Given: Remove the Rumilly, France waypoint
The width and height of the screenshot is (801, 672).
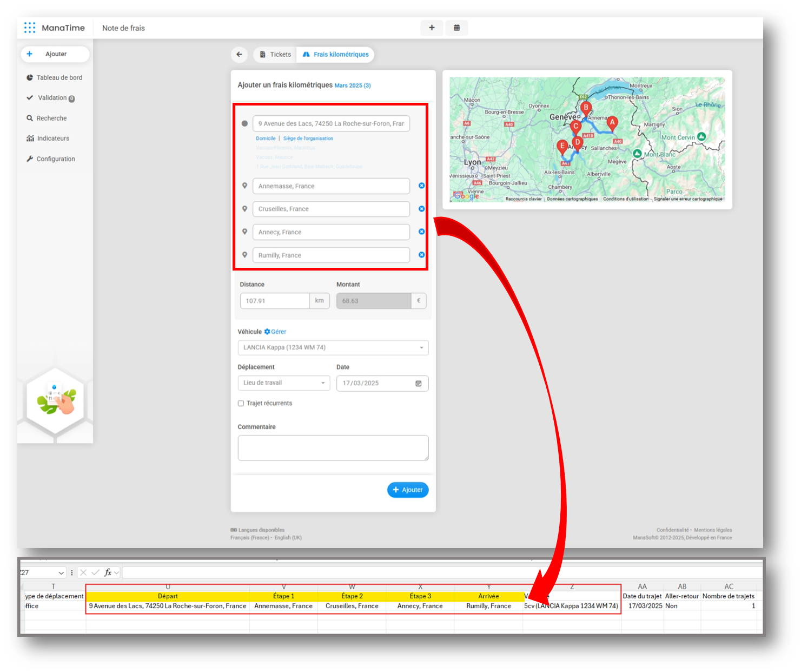Looking at the screenshot, I should coord(421,255).
